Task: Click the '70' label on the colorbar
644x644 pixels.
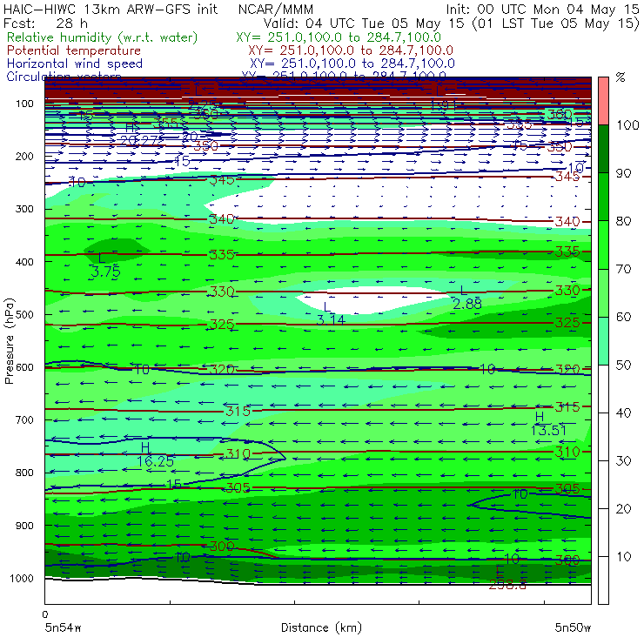Action: [x=623, y=269]
